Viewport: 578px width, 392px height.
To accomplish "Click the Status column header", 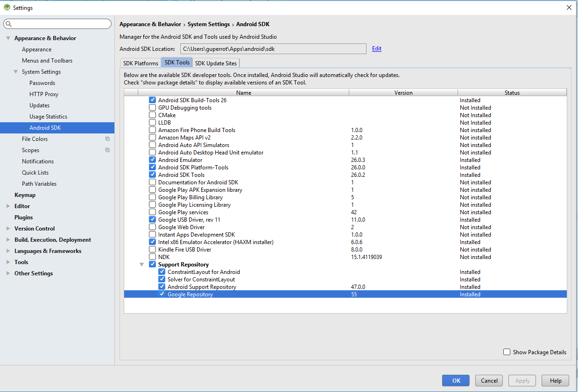I will click(512, 92).
